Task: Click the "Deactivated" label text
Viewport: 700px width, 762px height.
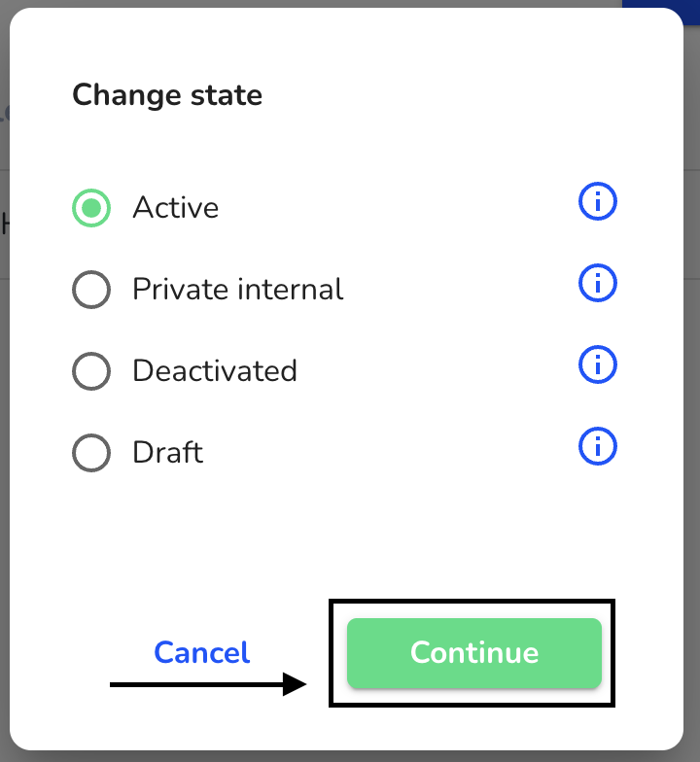Action: [x=215, y=371]
